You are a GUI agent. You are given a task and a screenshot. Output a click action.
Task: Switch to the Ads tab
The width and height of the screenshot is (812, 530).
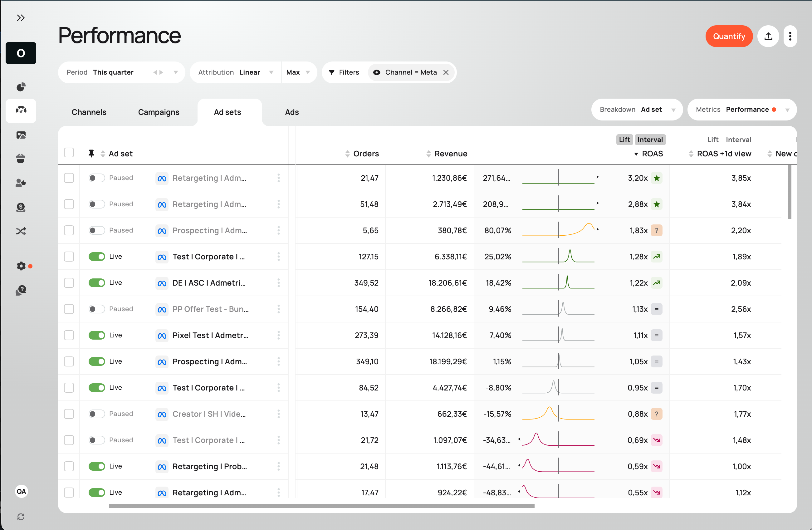click(292, 112)
